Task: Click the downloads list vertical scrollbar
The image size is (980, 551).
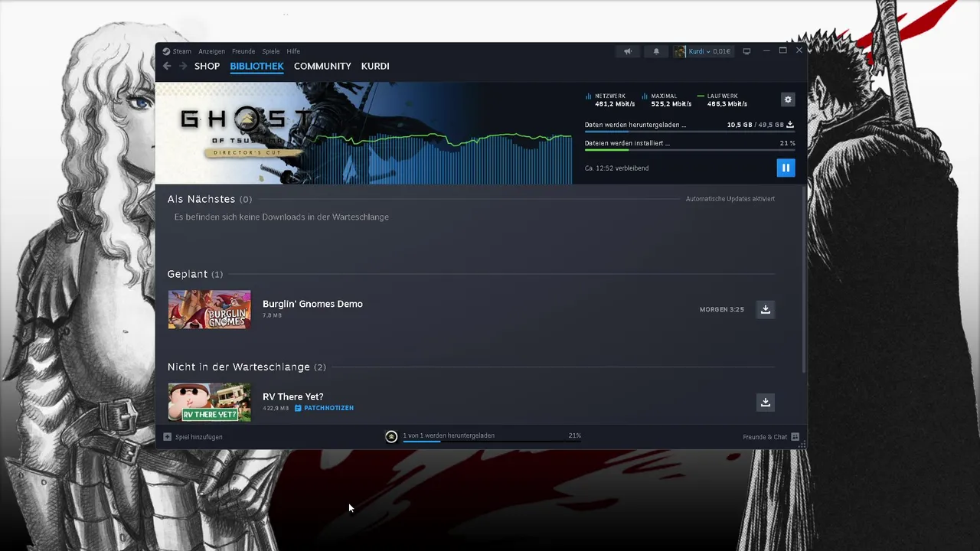Action: (803, 279)
